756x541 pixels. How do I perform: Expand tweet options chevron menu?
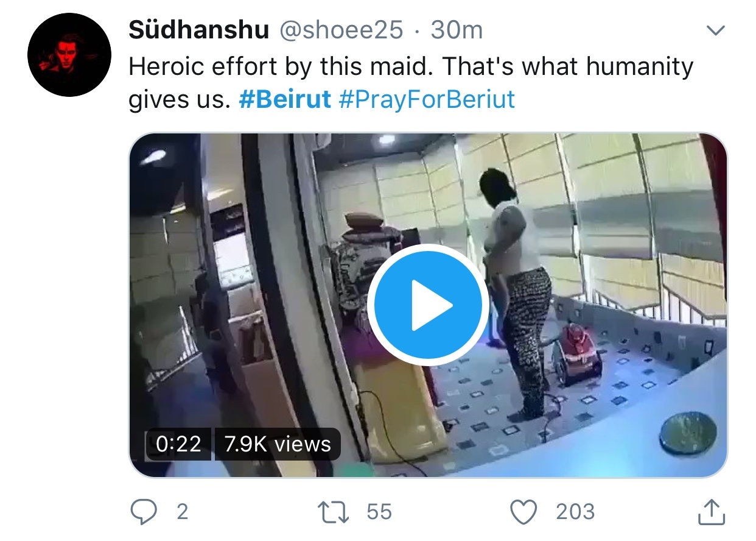point(715,30)
